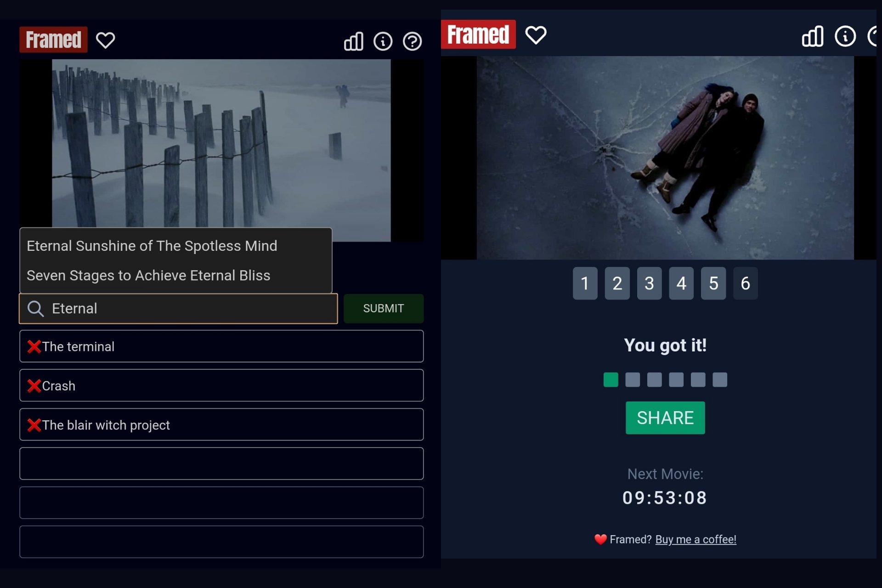
Task: Switch to frame 6
Action: coord(745,283)
